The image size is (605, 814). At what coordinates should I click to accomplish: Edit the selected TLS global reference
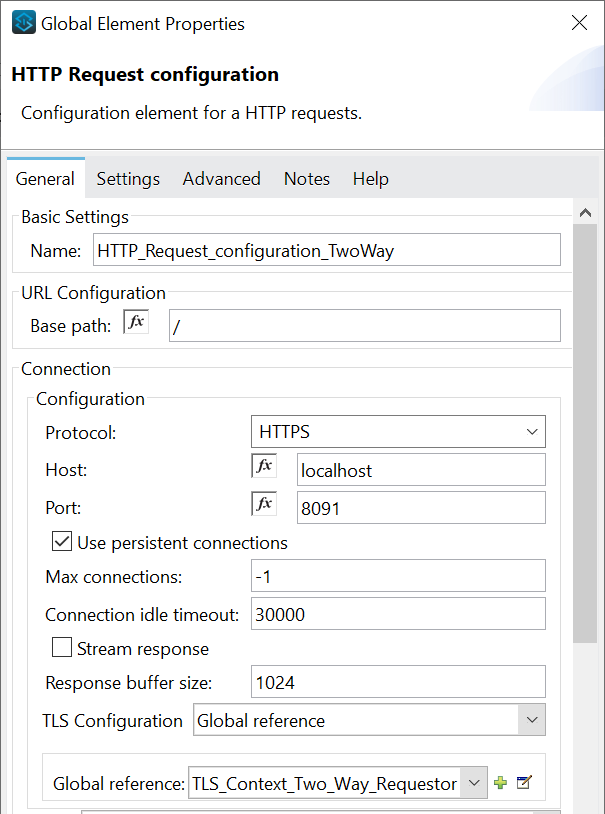(523, 783)
